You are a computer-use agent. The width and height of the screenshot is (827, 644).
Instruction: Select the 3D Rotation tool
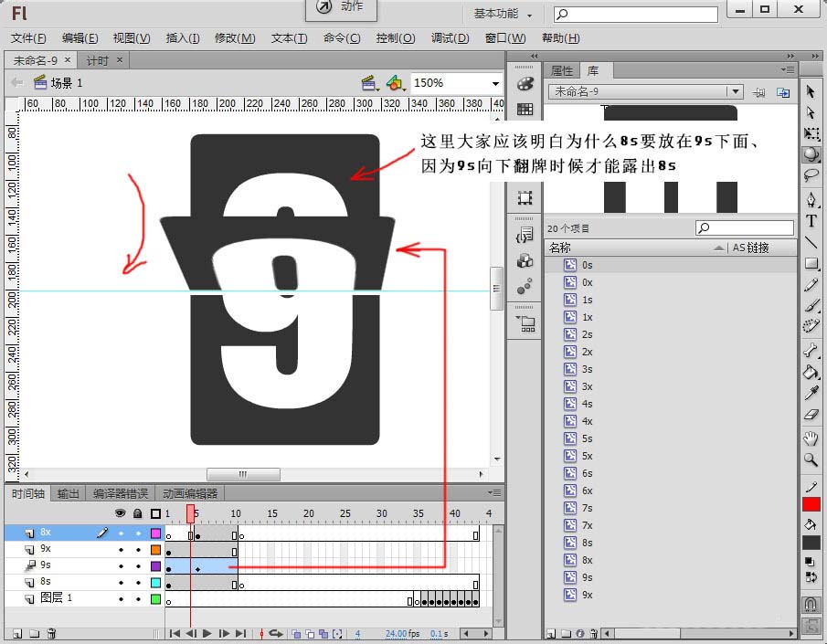pyautogui.click(x=811, y=154)
